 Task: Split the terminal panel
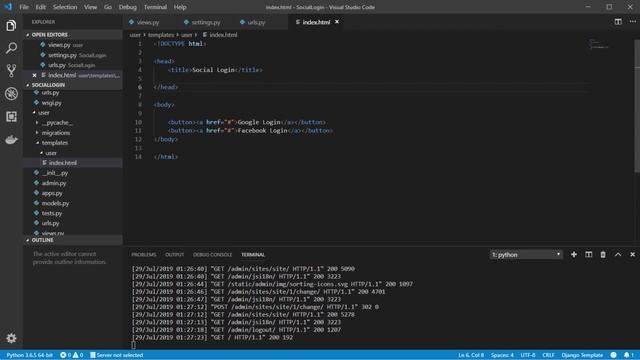click(x=589, y=254)
